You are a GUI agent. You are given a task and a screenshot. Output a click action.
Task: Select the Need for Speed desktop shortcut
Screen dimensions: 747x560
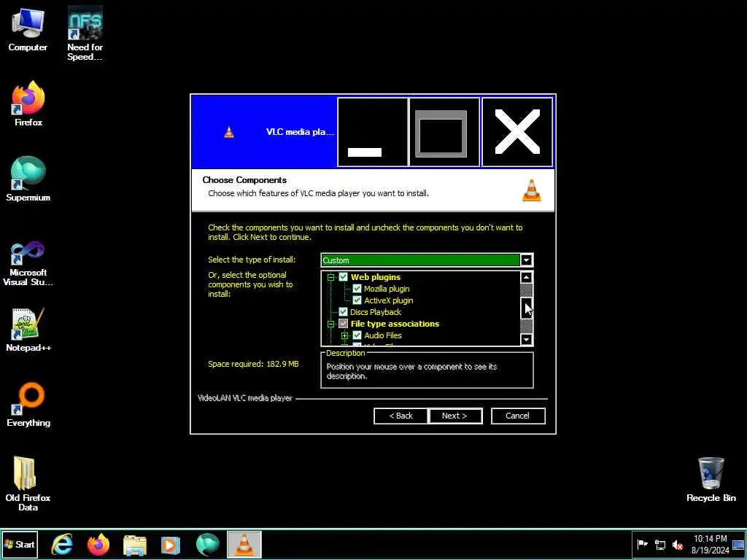tap(85, 34)
